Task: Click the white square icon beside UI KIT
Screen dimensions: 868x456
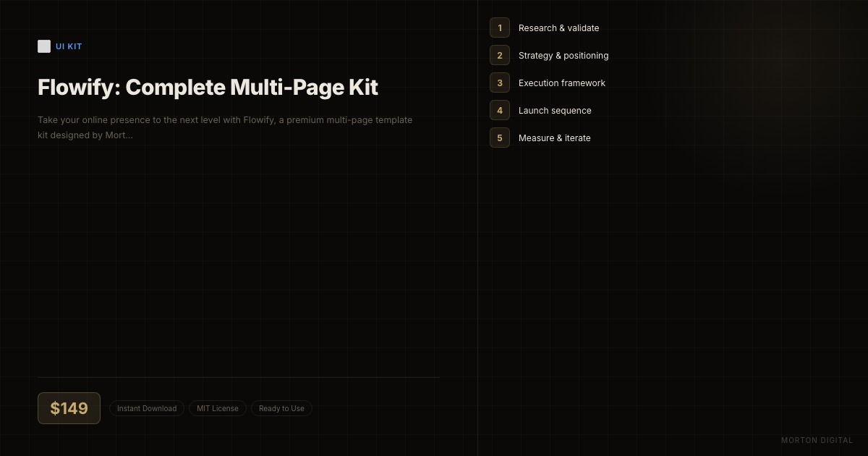Action: tap(44, 46)
